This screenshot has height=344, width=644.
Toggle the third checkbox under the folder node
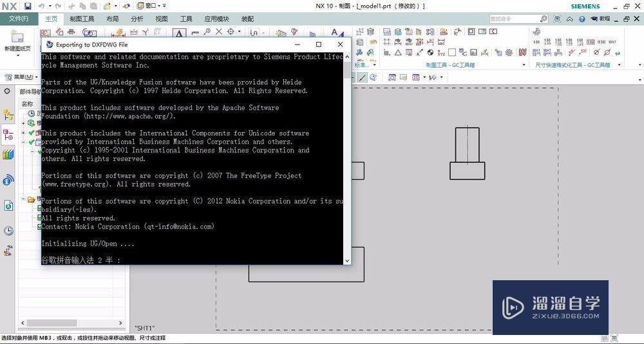[39, 227]
